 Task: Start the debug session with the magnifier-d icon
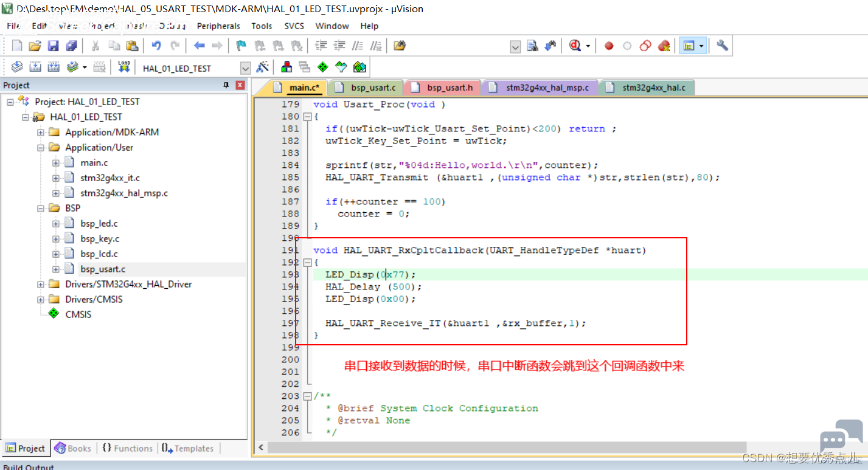tap(575, 46)
